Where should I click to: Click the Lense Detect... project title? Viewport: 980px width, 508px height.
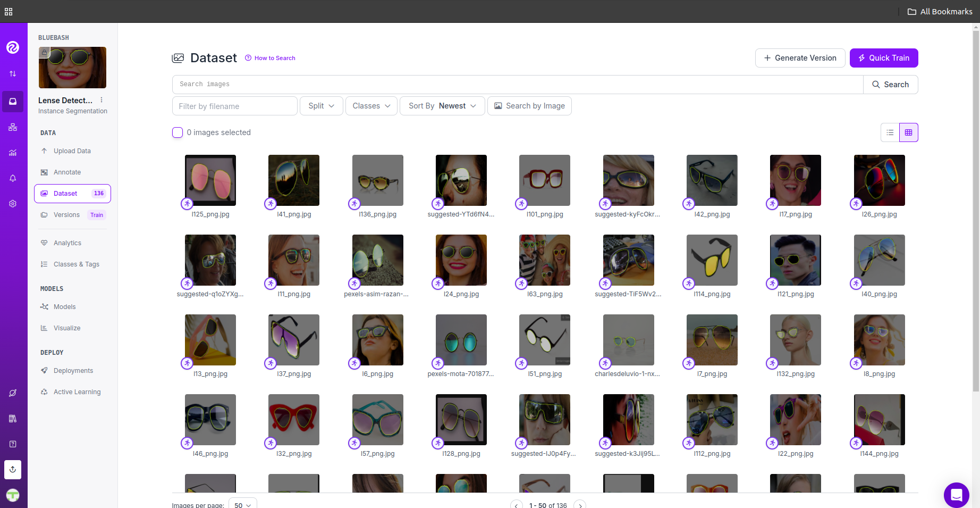pos(65,101)
